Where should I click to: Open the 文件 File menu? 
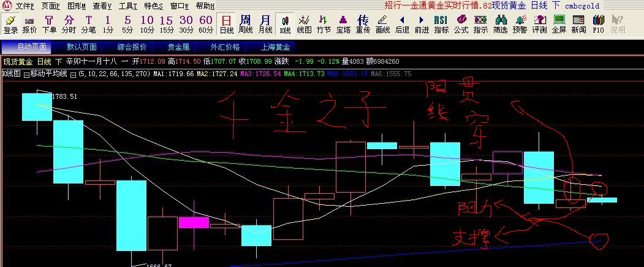point(26,6)
